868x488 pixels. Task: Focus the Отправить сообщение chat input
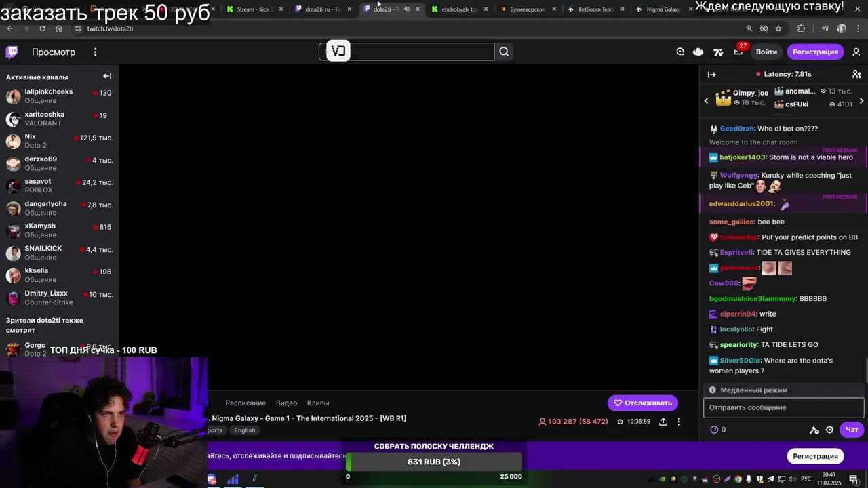(784, 407)
